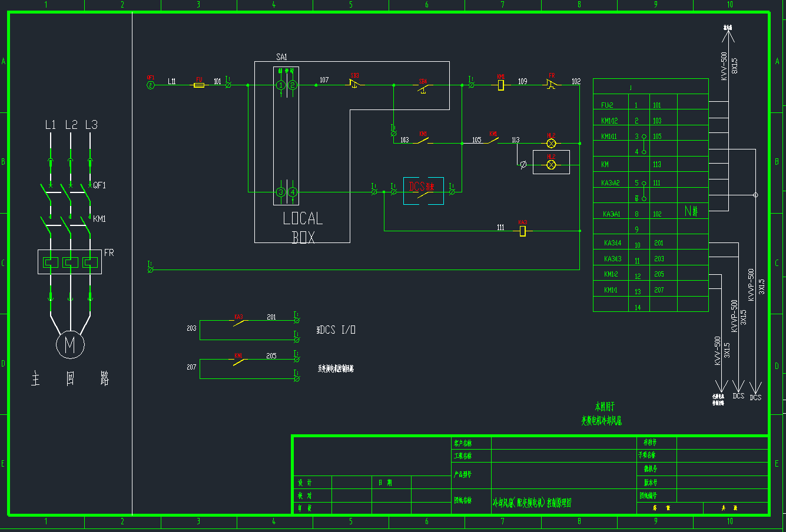Select the SB4 pushbutton contact

pos(423,86)
